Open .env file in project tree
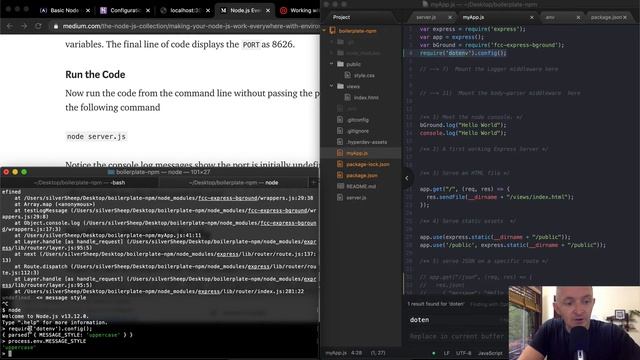This screenshot has height=360, width=640. pos(351,109)
